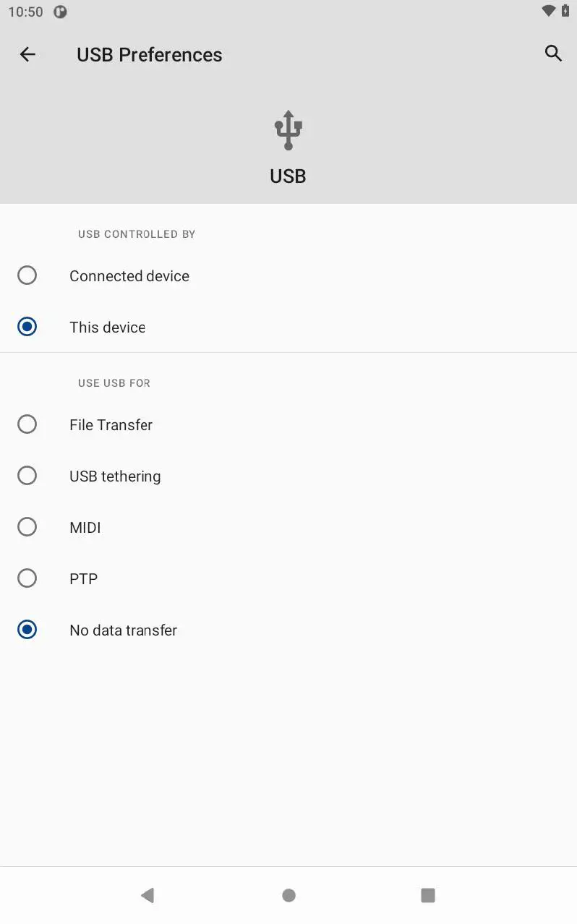
Task: Tap the status bar clock
Action: (x=25, y=12)
